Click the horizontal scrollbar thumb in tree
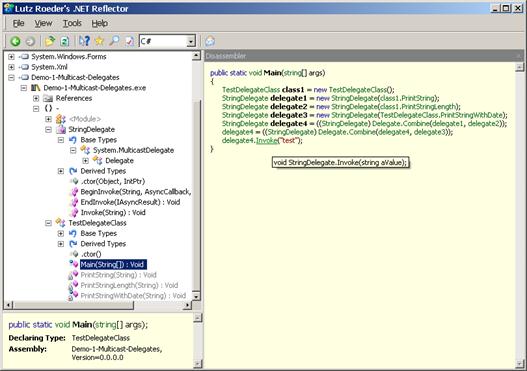The height and width of the screenshot is (371, 527). [73, 305]
